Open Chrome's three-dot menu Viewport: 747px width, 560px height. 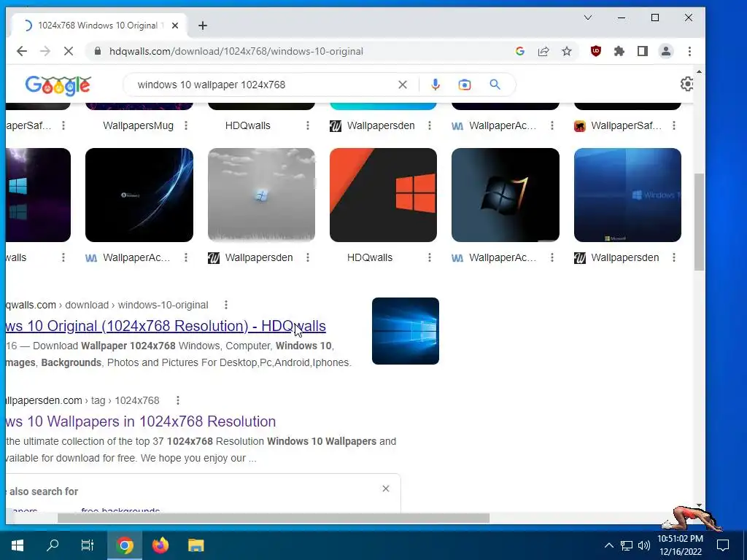[x=689, y=51]
